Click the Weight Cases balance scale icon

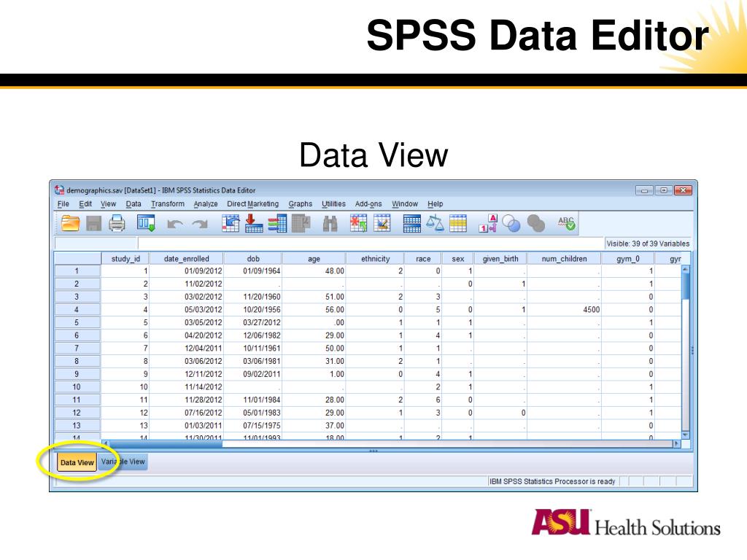435,223
